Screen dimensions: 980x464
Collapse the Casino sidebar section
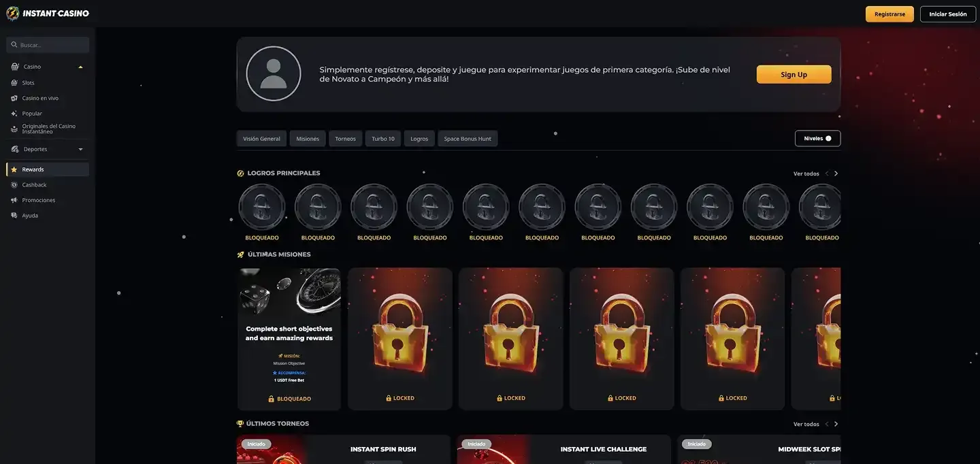tap(81, 67)
